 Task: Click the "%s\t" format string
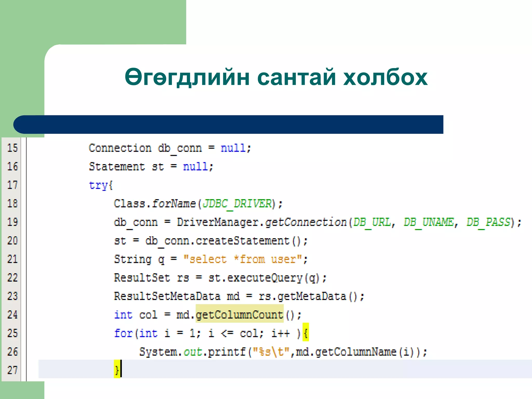pyautogui.click(x=271, y=351)
